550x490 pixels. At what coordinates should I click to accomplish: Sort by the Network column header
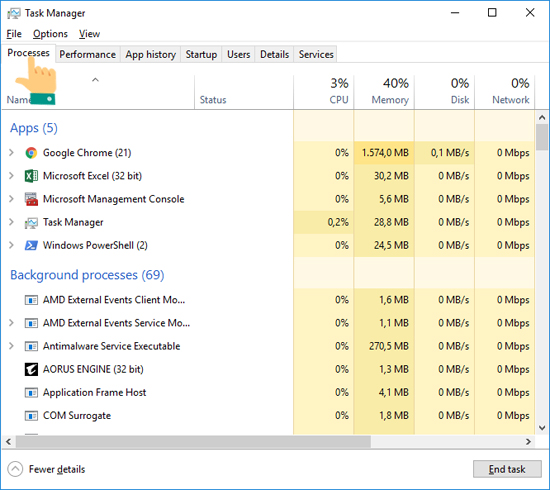pyautogui.click(x=505, y=92)
